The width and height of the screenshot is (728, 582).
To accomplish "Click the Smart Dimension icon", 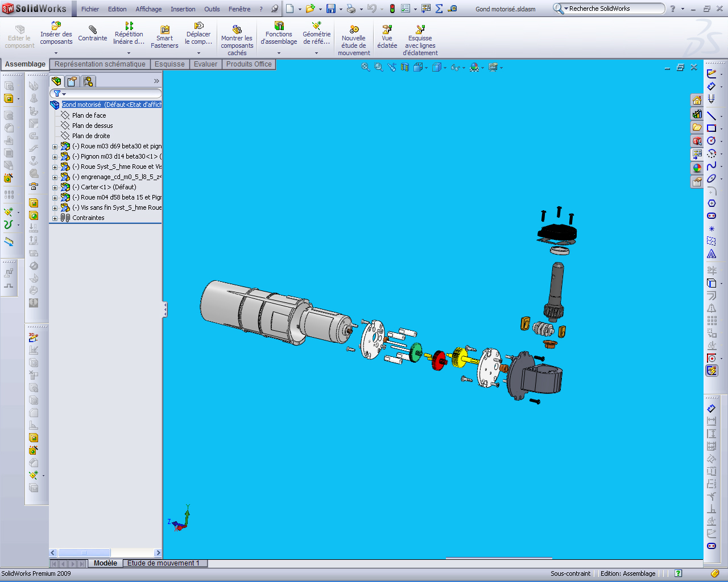I will click(x=712, y=86).
